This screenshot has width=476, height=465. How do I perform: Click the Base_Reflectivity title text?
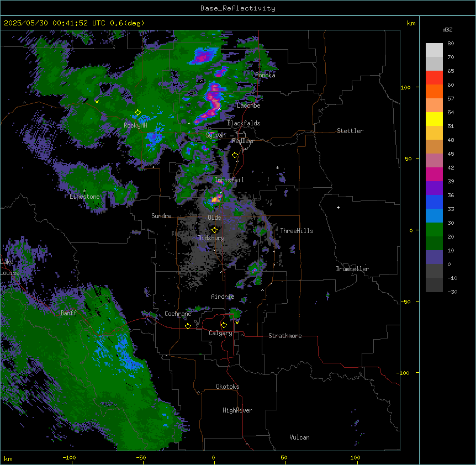pyautogui.click(x=237, y=8)
